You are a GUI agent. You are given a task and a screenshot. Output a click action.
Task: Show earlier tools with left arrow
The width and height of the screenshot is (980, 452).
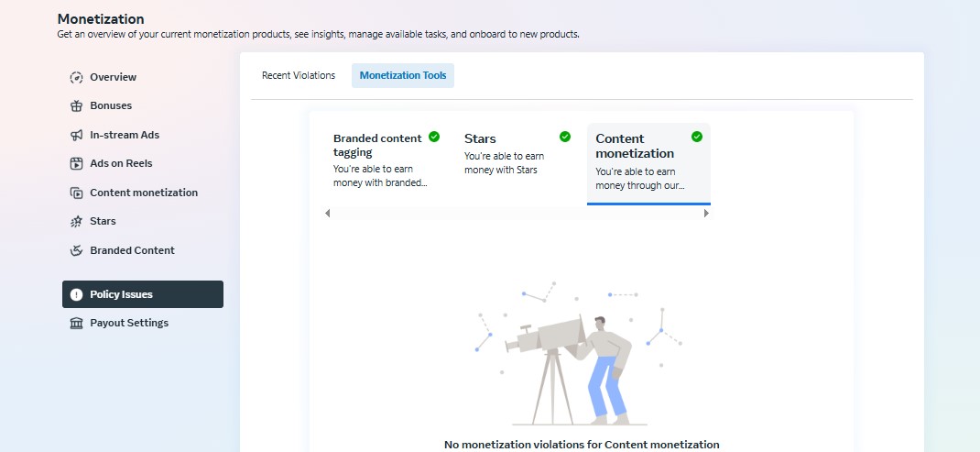click(x=328, y=214)
